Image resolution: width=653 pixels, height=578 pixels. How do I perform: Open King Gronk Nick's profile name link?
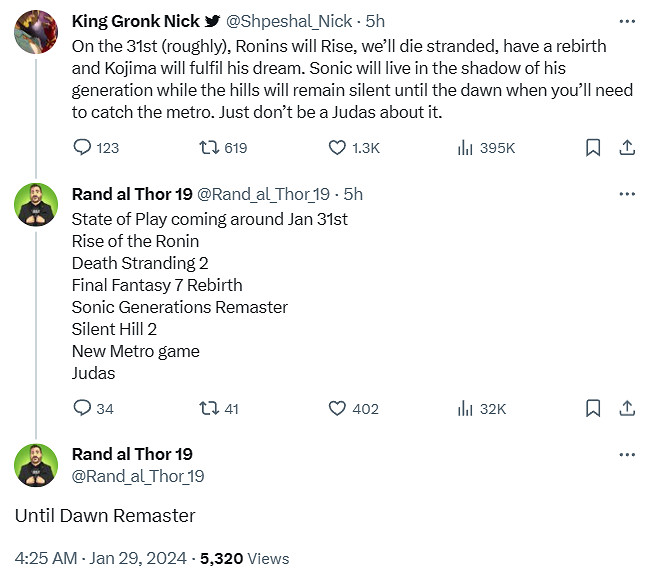pos(135,21)
